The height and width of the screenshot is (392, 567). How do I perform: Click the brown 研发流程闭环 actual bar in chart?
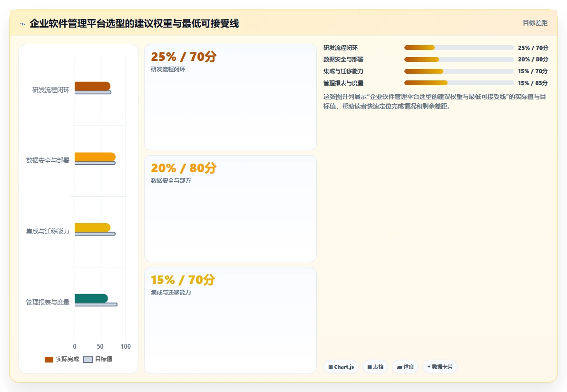[x=93, y=86]
